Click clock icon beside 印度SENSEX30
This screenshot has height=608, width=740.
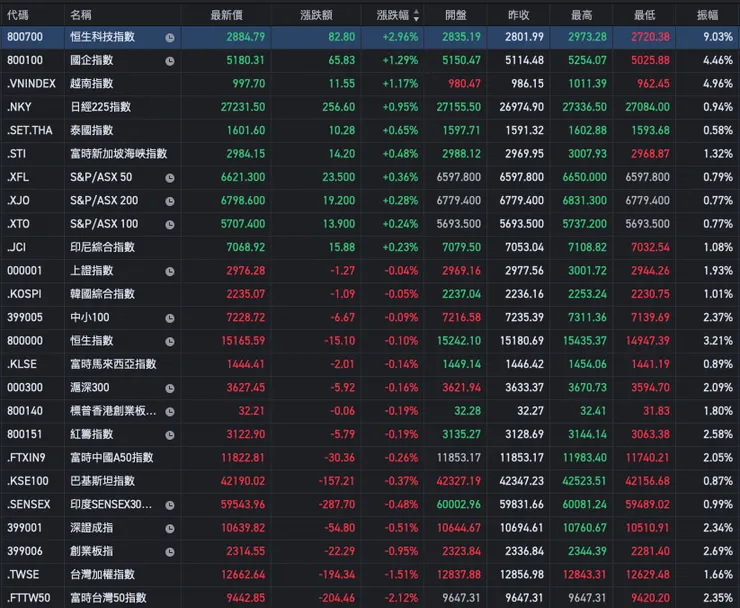pyautogui.click(x=170, y=505)
